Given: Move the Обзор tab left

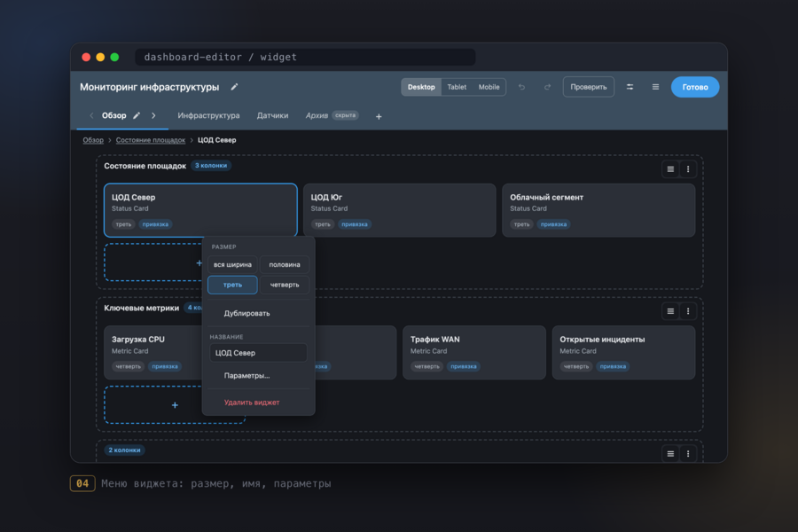Looking at the screenshot, I should pos(91,115).
